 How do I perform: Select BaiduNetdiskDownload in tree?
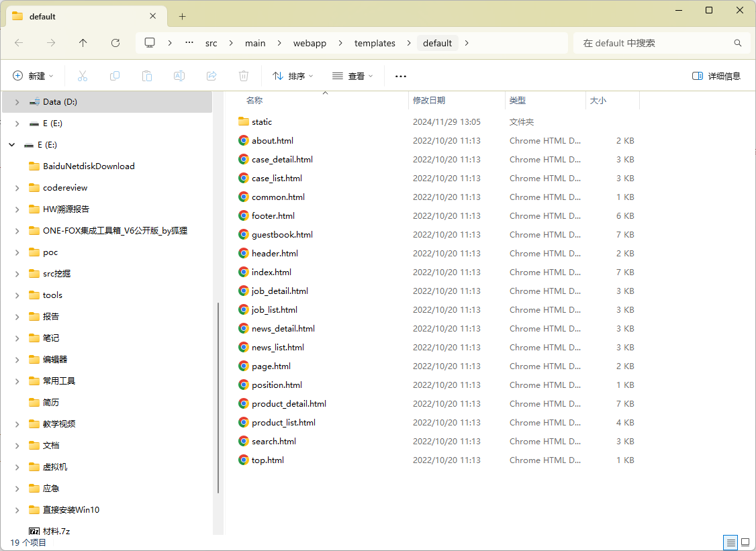(89, 166)
